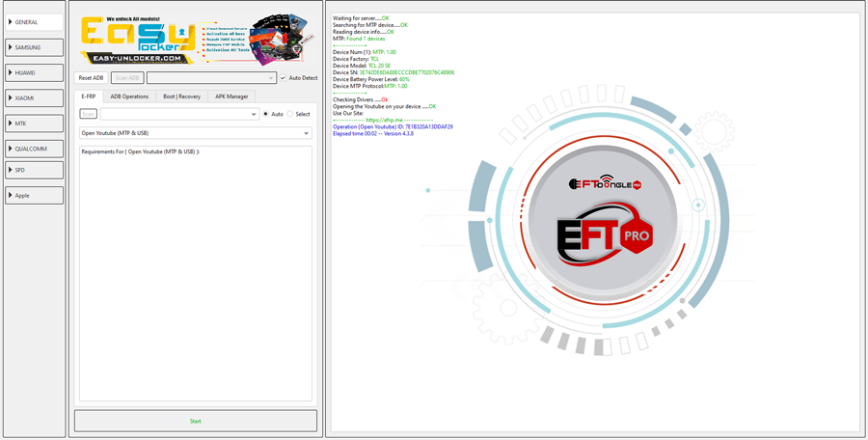Click the Device Model TCL 20 SE line
The width and height of the screenshot is (868, 440).
362,66
